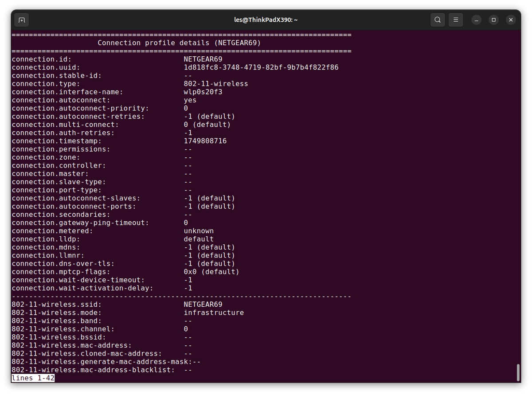The width and height of the screenshot is (532, 395).
Task: Click the lines 1-42 pager indicator
Action: coord(32,378)
